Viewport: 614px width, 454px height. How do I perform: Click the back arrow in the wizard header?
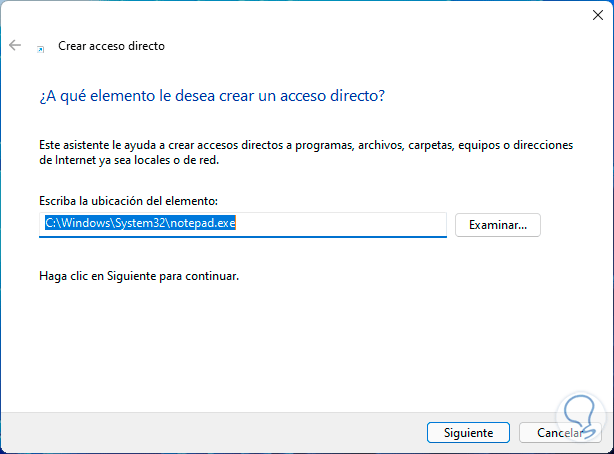click(15, 46)
